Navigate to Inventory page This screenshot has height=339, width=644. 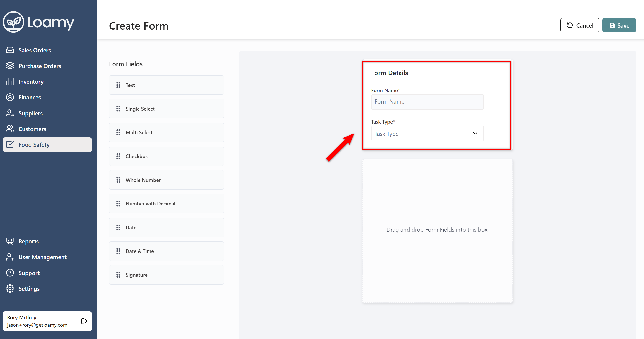click(x=47, y=82)
